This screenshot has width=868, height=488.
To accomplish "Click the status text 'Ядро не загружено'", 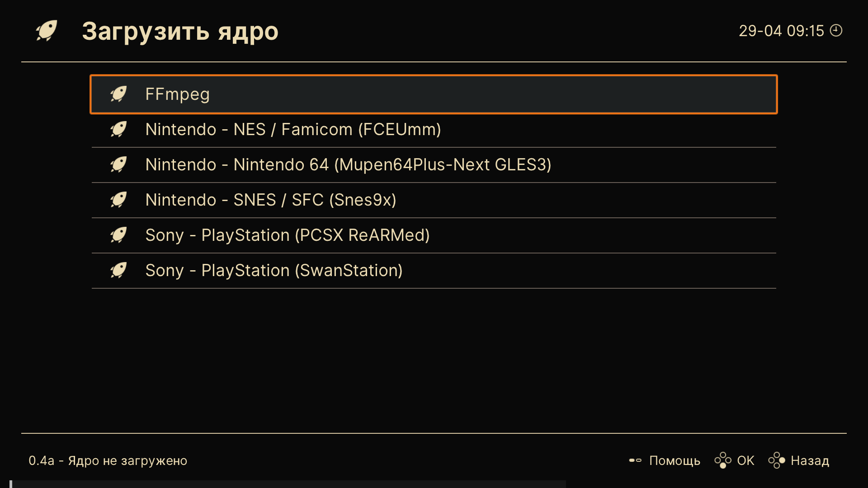I will click(127, 461).
